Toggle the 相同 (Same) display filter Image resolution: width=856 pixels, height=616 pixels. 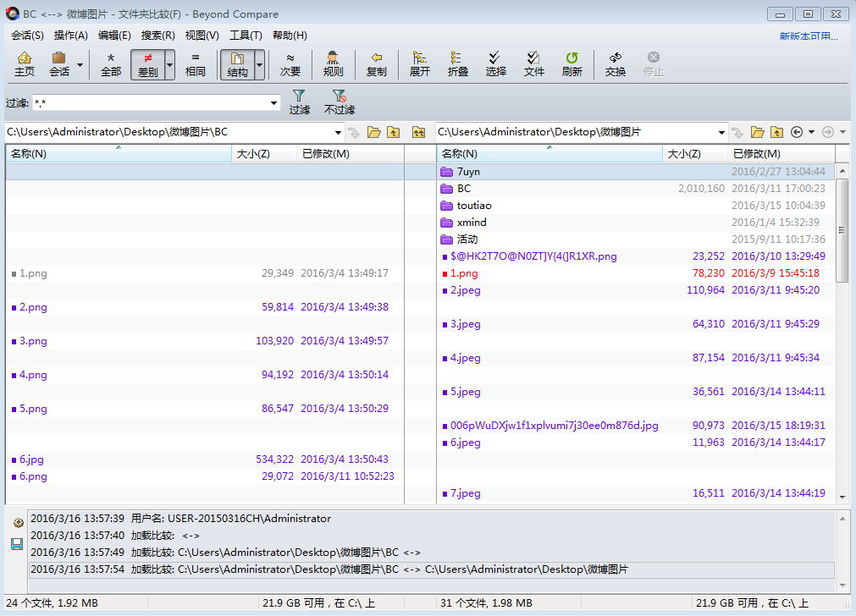pos(196,64)
